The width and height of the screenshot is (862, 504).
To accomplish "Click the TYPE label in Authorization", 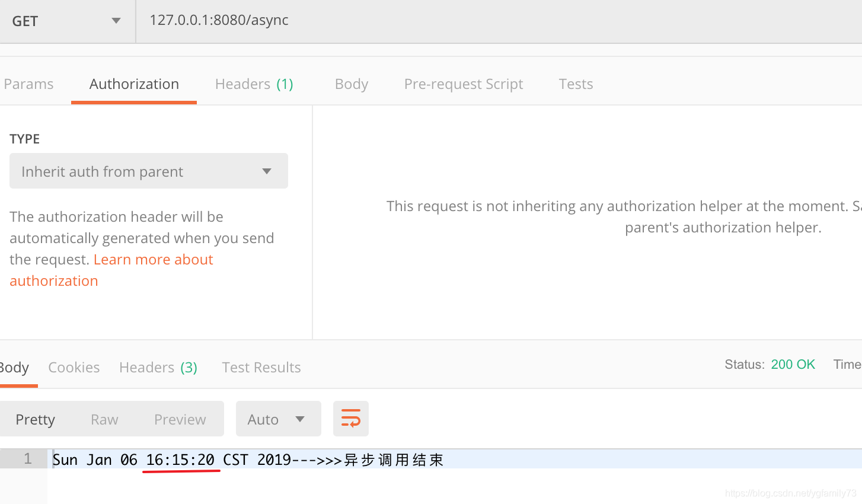I will click(25, 139).
